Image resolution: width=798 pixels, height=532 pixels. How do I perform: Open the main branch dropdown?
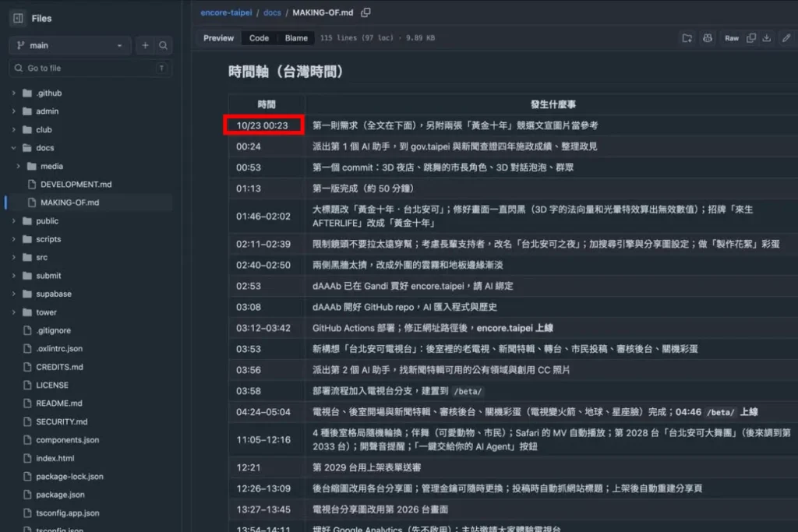(69, 45)
